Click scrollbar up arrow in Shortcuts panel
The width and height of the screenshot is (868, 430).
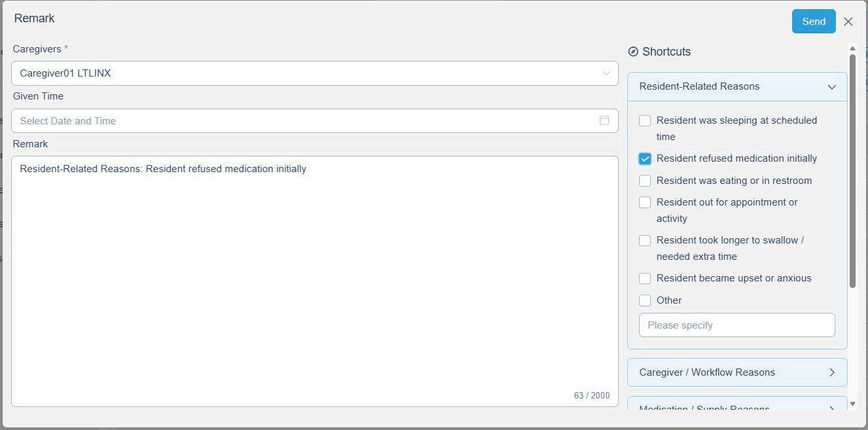click(852, 48)
